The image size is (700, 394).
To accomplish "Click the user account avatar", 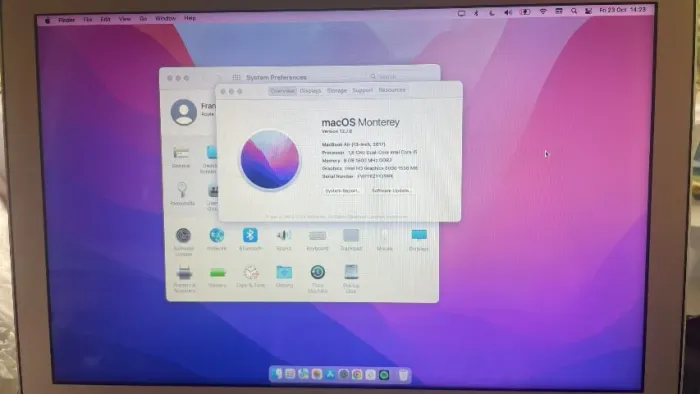I will [183, 112].
